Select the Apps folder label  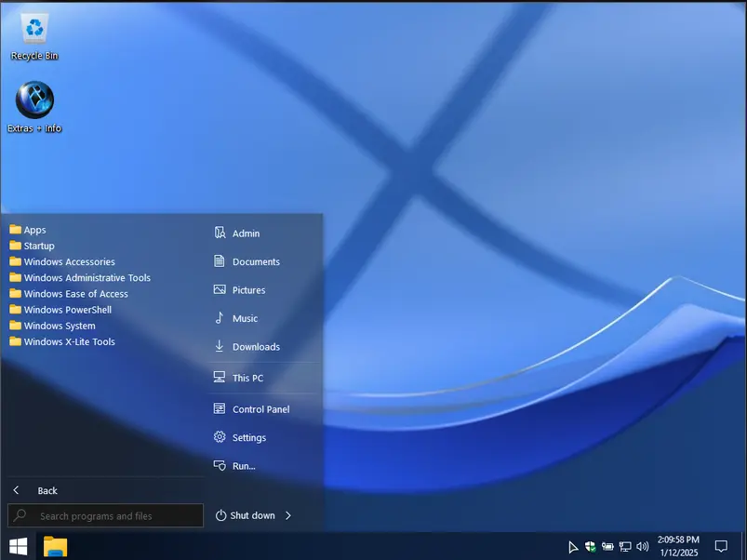click(35, 230)
